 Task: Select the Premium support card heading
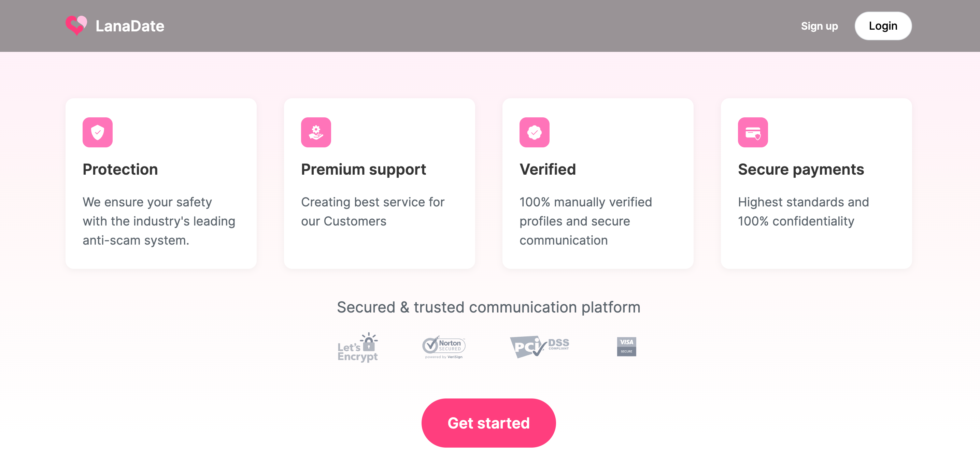coord(363,170)
